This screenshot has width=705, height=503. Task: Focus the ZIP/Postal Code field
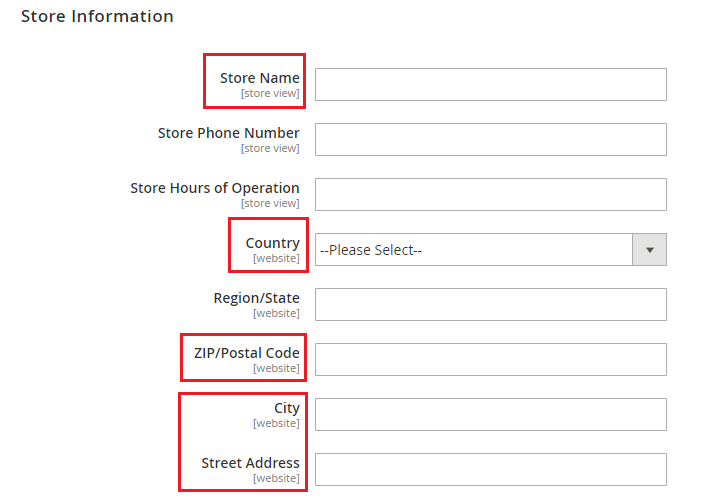click(490, 360)
